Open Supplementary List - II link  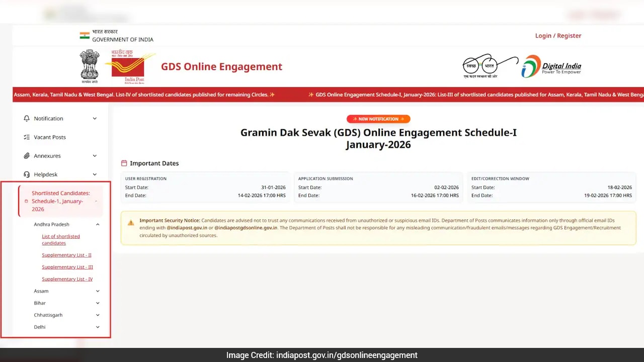coord(66,255)
